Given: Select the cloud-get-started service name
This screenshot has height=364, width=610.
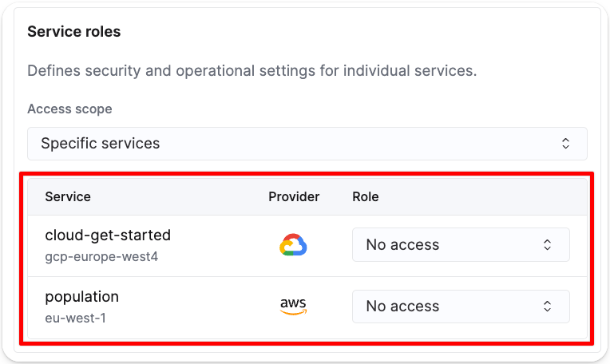Looking at the screenshot, I should click(108, 235).
